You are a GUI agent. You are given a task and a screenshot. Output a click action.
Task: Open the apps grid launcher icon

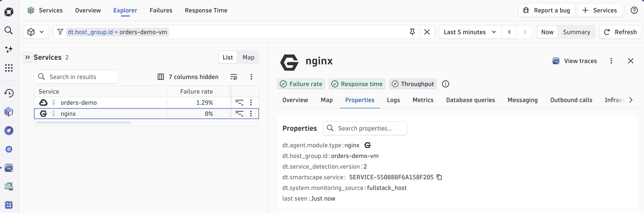coord(9,68)
